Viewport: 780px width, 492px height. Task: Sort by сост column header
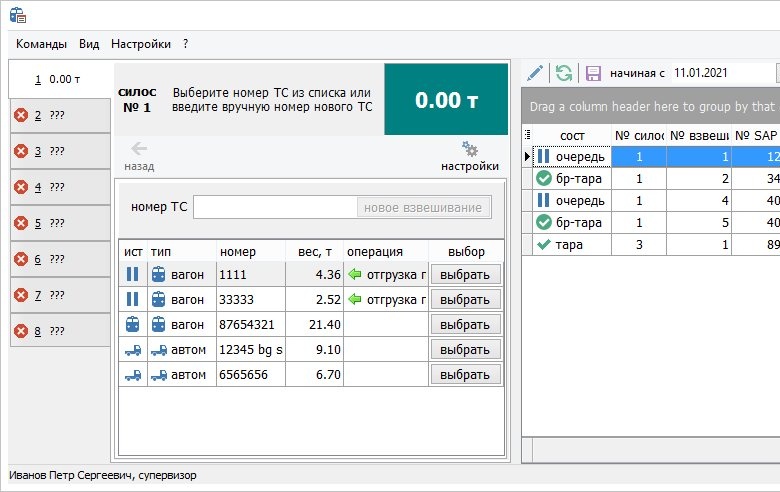coord(572,136)
